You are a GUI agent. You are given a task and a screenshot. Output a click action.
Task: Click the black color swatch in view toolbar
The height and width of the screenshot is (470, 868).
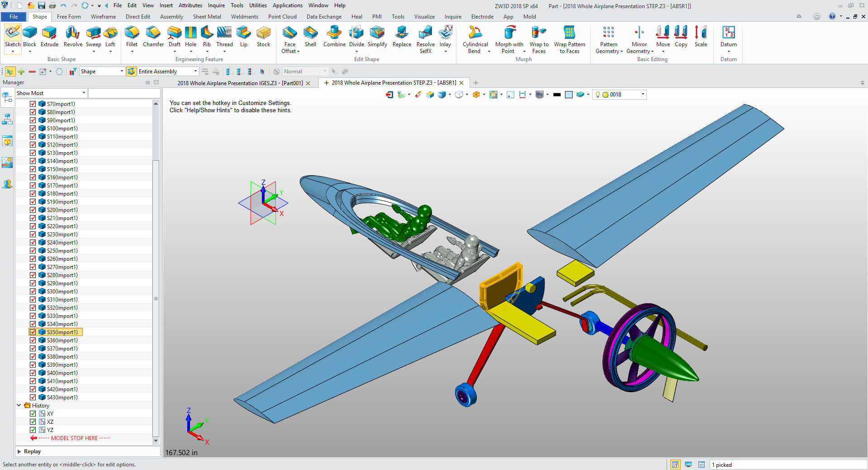[x=557, y=95]
